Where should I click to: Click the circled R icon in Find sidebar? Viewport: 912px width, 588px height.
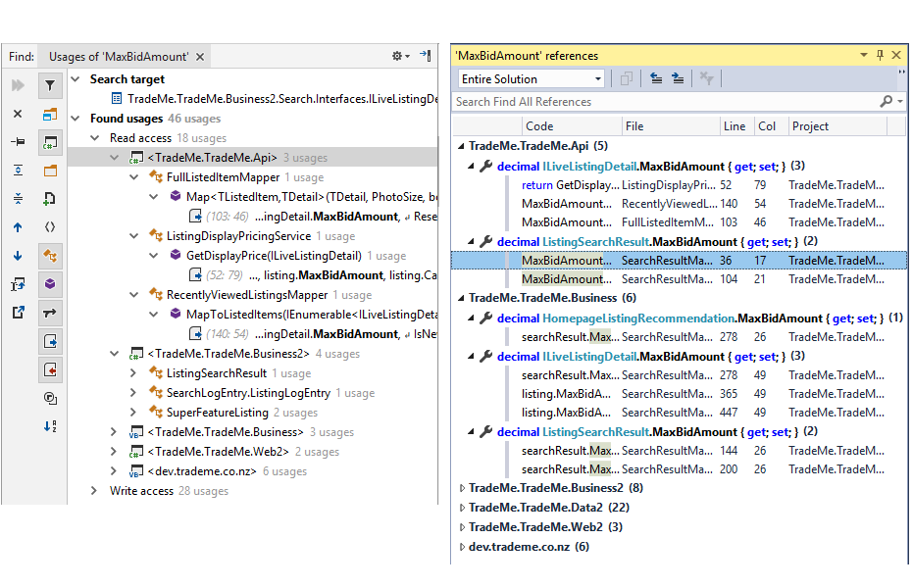(x=50, y=398)
